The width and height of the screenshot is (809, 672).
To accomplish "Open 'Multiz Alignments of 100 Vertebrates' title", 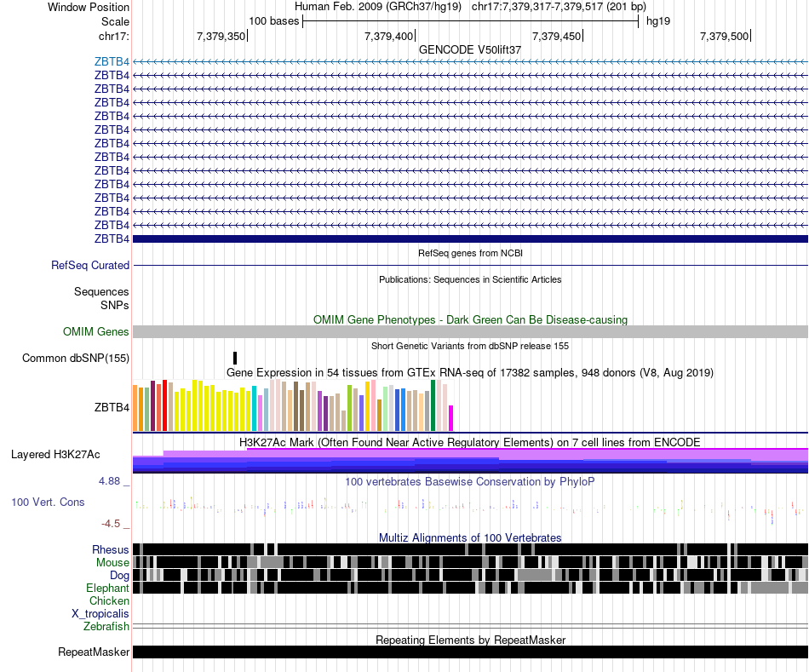I will tap(470, 537).
